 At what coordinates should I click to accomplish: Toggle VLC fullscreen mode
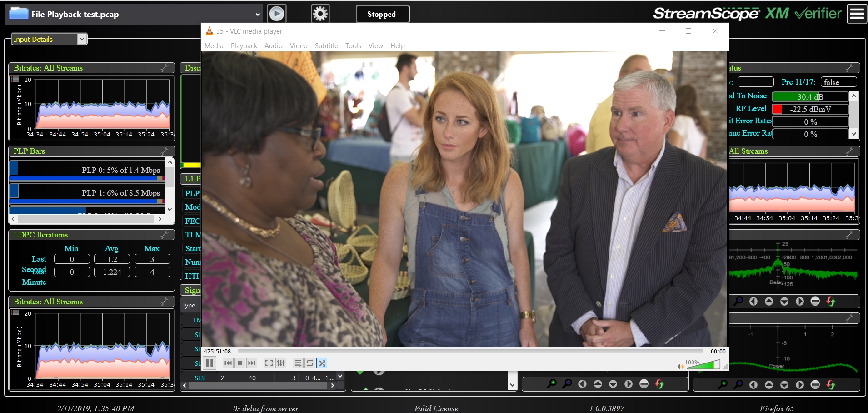(269, 363)
